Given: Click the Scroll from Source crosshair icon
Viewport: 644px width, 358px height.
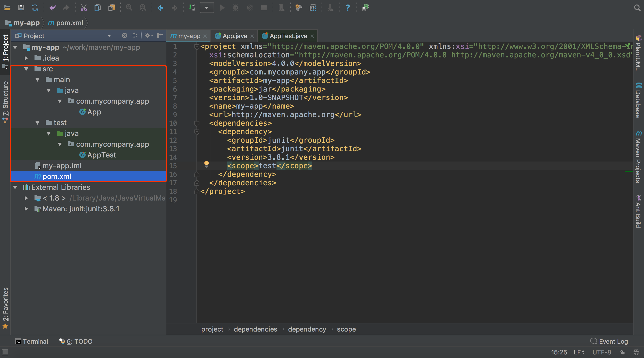Looking at the screenshot, I should click(124, 35).
